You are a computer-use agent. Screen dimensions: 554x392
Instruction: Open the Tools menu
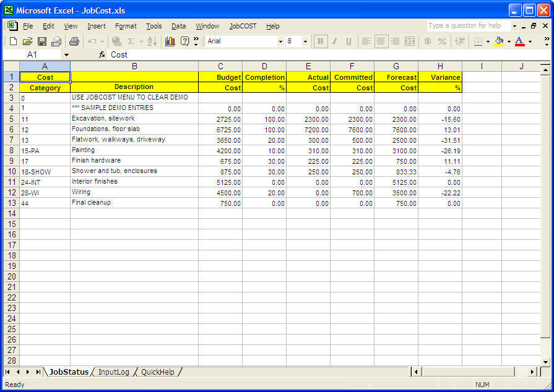154,26
